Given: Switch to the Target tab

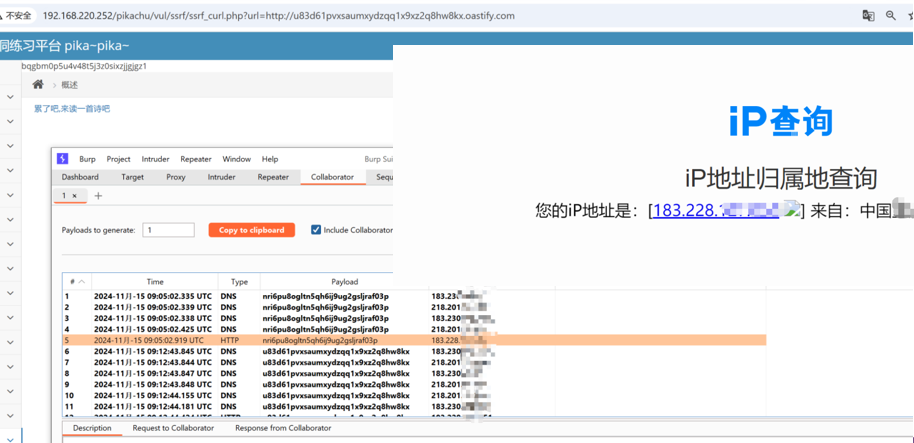Looking at the screenshot, I should click(x=132, y=177).
